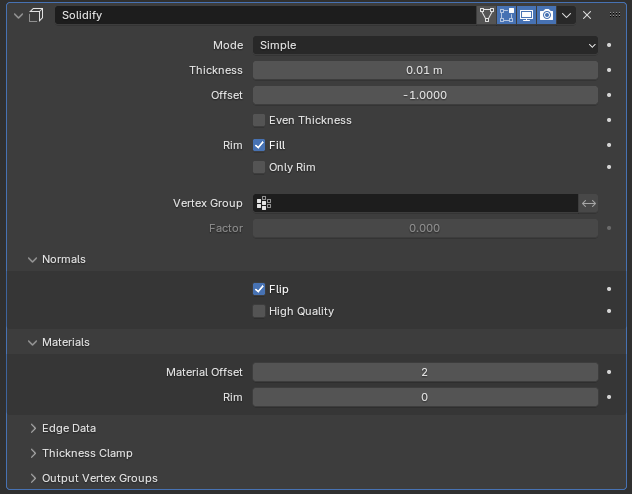Toggle On Cage display for Solidify modifier

point(487,15)
